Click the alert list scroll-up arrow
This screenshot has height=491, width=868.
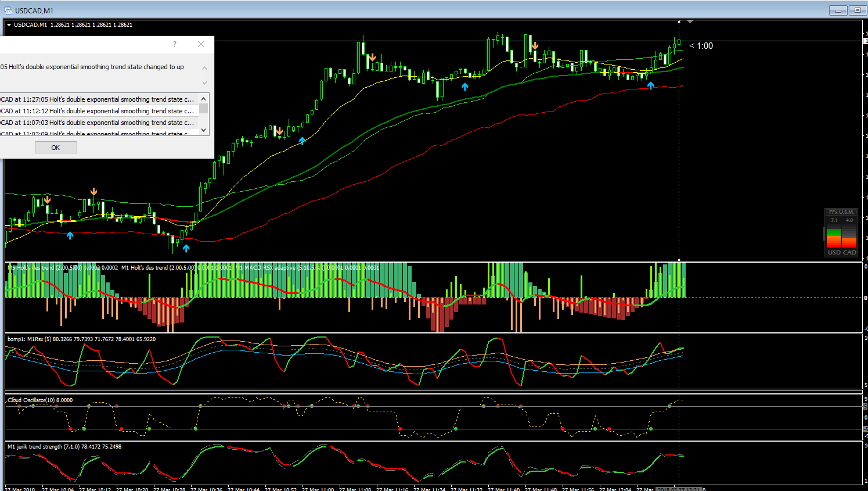pos(204,98)
